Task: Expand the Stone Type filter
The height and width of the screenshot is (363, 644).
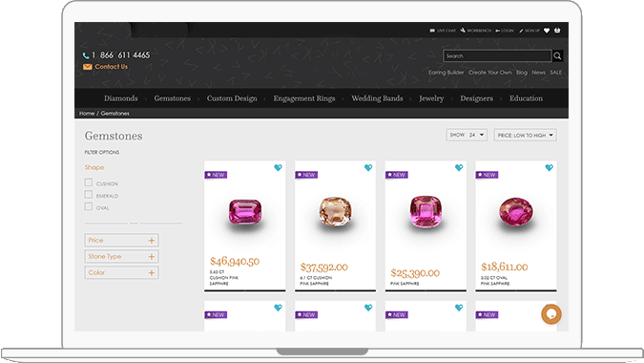Action: click(121, 257)
